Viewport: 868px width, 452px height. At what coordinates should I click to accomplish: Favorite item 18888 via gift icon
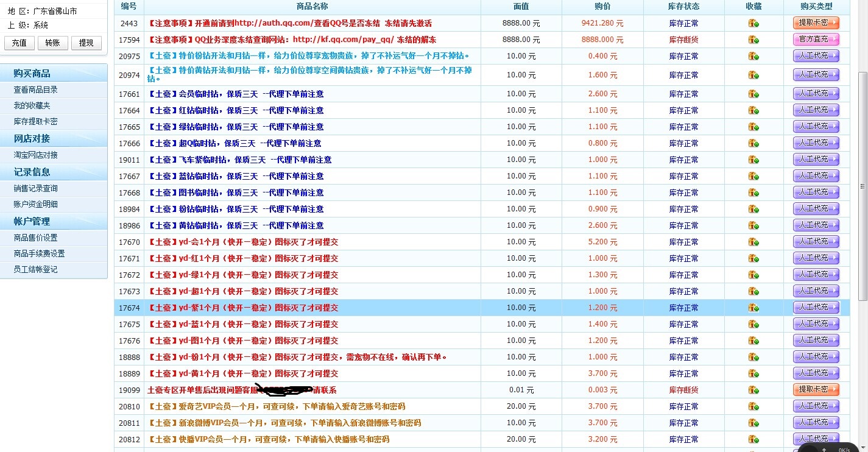point(753,357)
